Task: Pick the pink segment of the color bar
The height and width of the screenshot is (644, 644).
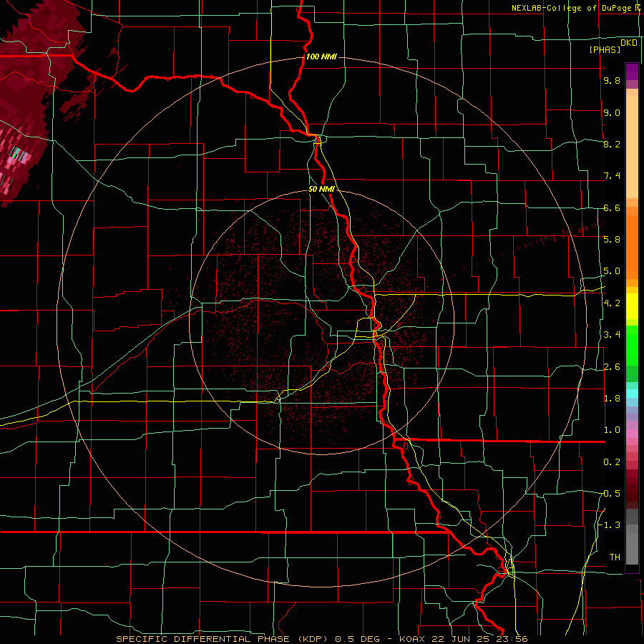Action: (632, 434)
